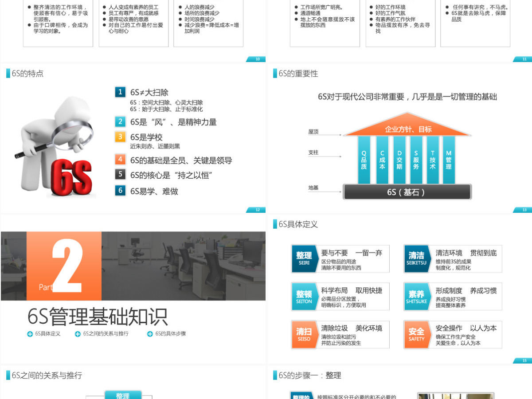
Task: Click the bullet text 通道畅通
Action: 310,13
